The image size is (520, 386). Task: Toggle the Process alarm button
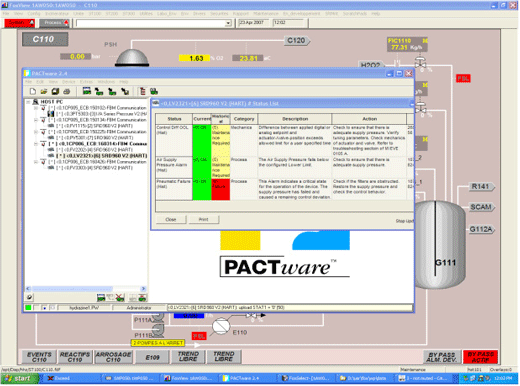[x=54, y=23]
